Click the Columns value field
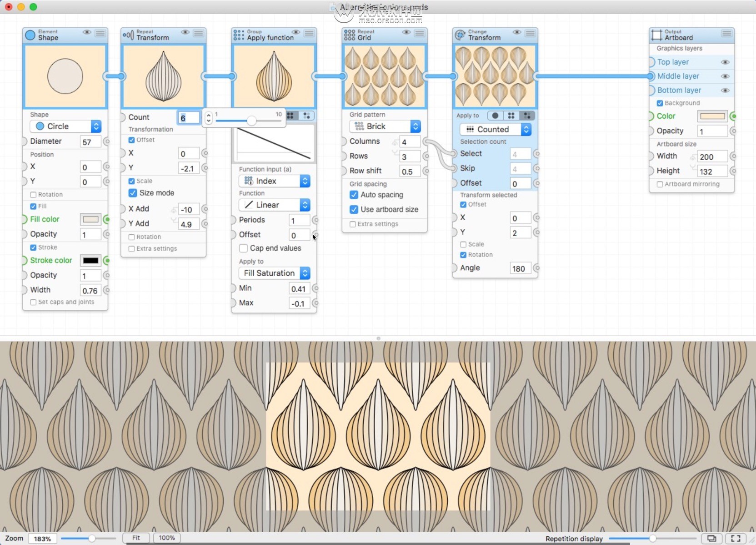Viewport: 756px width, 545px height. [410, 141]
